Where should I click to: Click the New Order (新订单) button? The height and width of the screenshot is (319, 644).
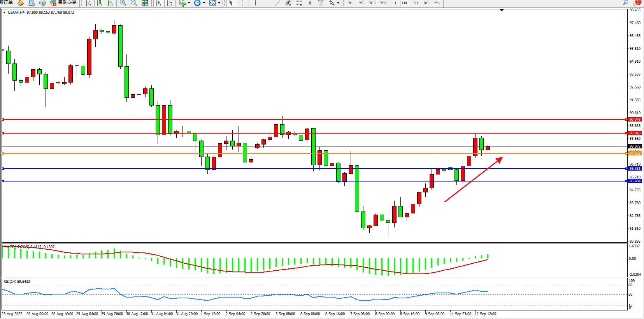[x=6, y=3]
